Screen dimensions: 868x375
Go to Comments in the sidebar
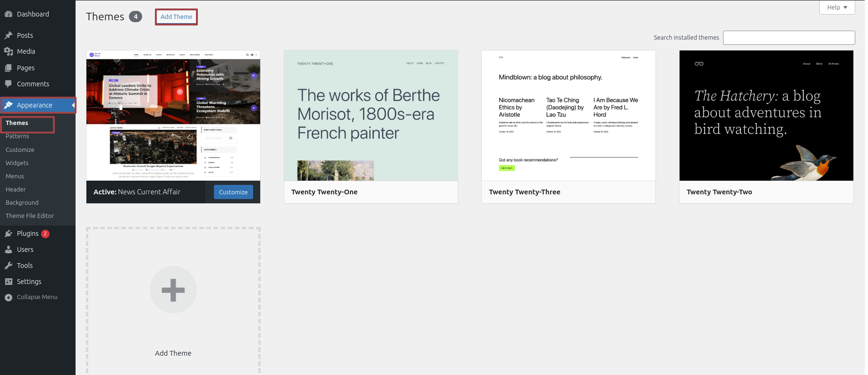tap(38, 84)
